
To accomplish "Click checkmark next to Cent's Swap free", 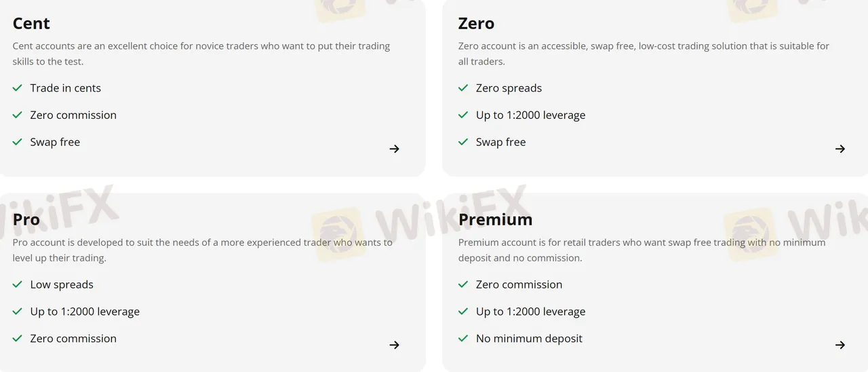I will pyautogui.click(x=18, y=142).
